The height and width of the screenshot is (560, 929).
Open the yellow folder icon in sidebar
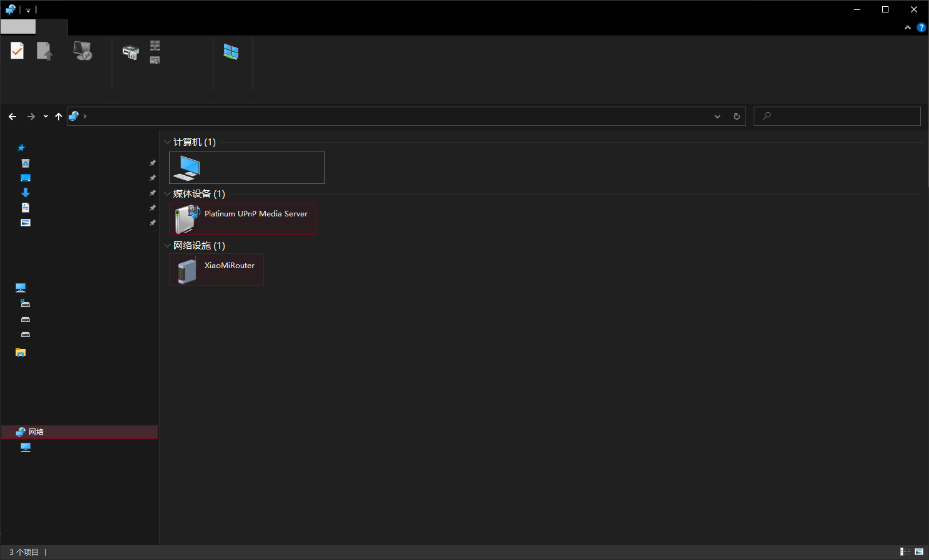click(x=21, y=352)
